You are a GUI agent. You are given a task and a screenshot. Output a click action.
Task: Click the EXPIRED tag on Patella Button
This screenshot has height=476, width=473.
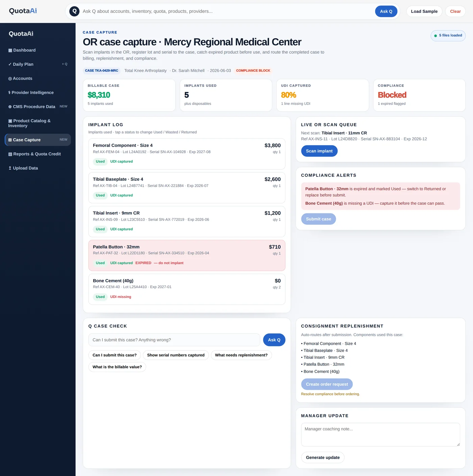143,263
